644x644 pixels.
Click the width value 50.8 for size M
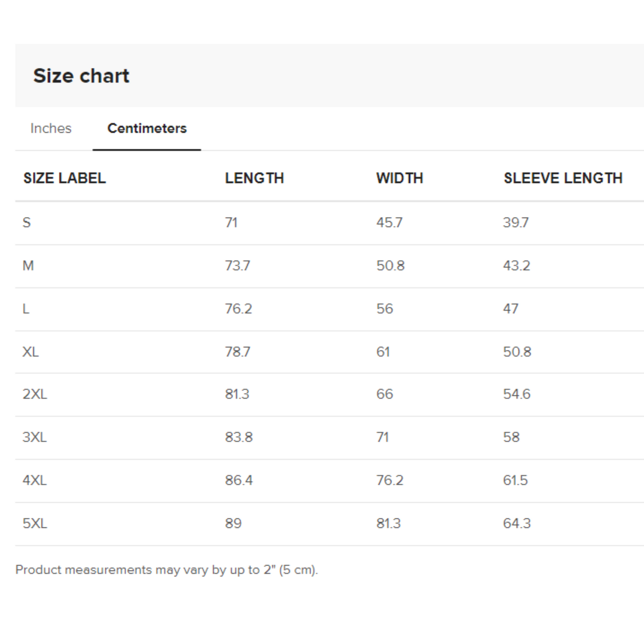[390, 265]
